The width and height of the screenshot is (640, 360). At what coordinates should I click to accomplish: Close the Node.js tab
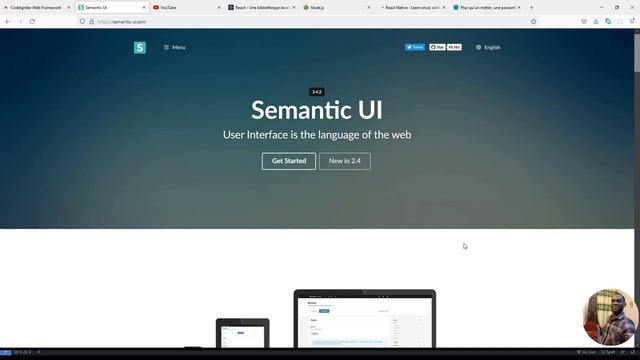click(369, 7)
